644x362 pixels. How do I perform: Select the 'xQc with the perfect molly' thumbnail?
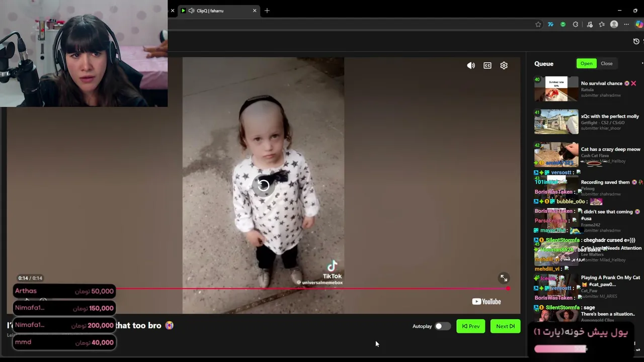[556, 122]
